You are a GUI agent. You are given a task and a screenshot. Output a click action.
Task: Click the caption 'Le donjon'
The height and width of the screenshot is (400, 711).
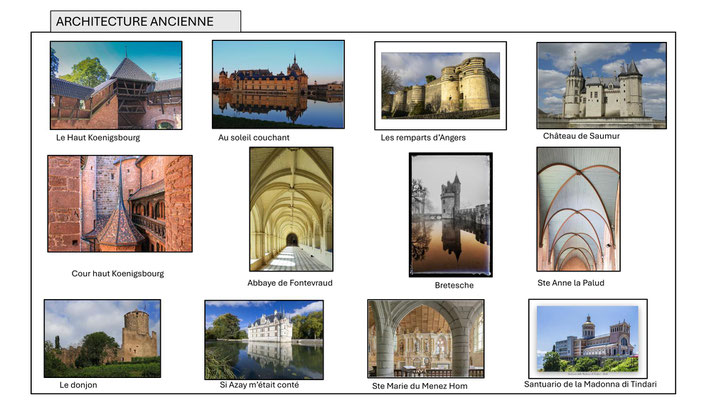78,385
